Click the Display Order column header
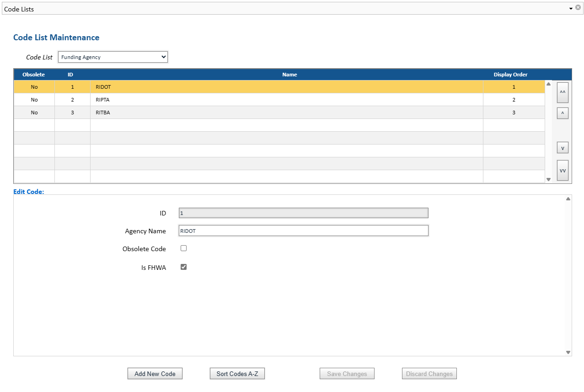584x392 pixels. 510,75
